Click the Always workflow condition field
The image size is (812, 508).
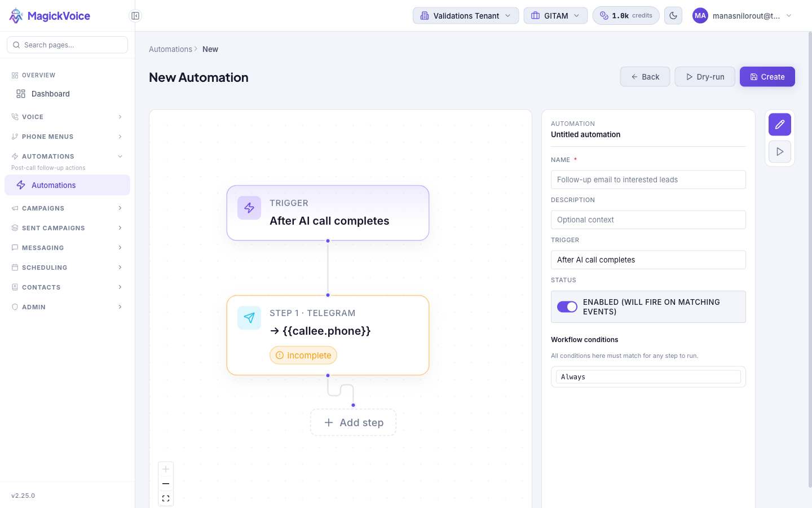pos(648,377)
